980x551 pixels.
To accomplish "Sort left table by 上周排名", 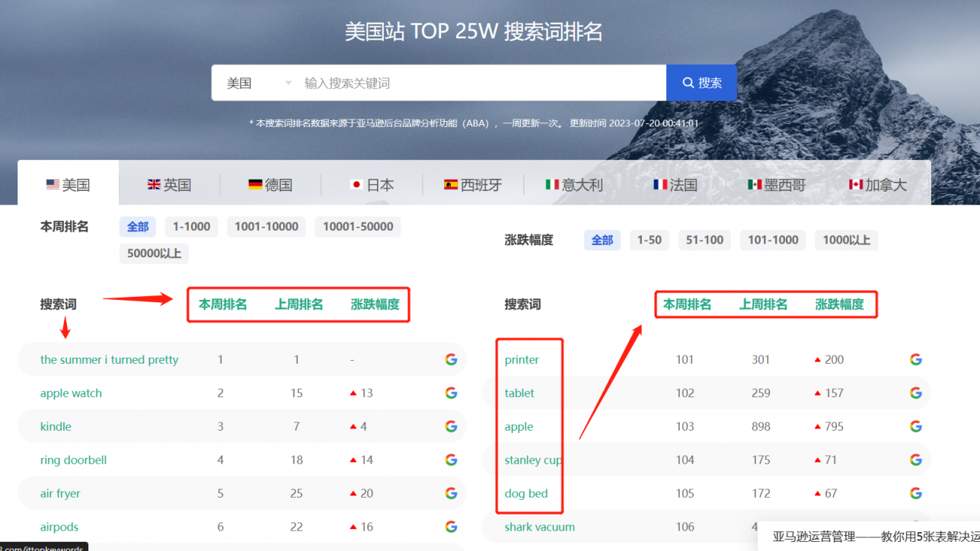I will click(x=299, y=304).
